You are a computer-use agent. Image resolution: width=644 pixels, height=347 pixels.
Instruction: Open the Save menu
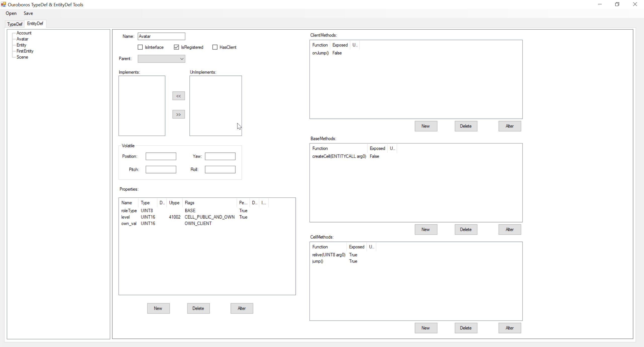(x=28, y=13)
